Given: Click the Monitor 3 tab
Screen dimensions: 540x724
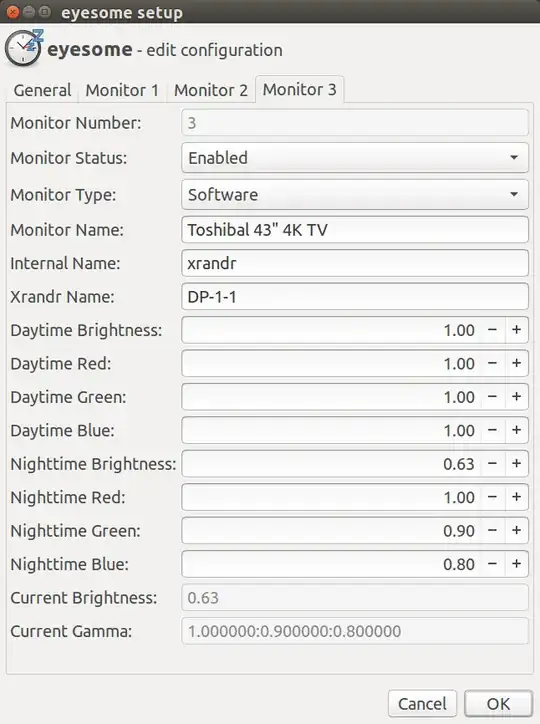Looking at the screenshot, I should point(300,89).
